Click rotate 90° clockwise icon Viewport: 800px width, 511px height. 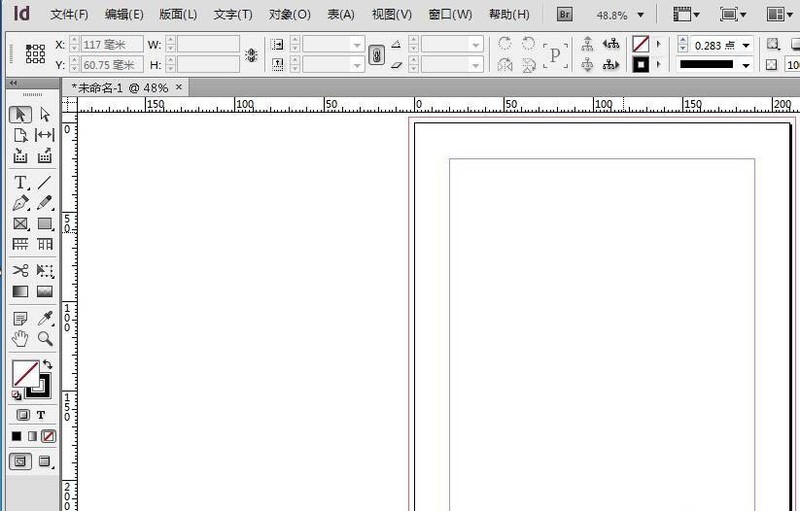tap(505, 44)
